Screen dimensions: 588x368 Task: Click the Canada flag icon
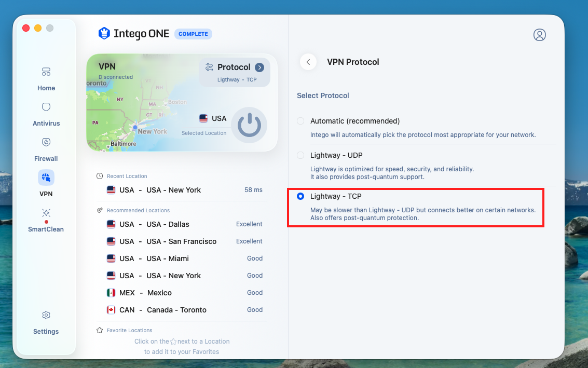[x=111, y=310]
